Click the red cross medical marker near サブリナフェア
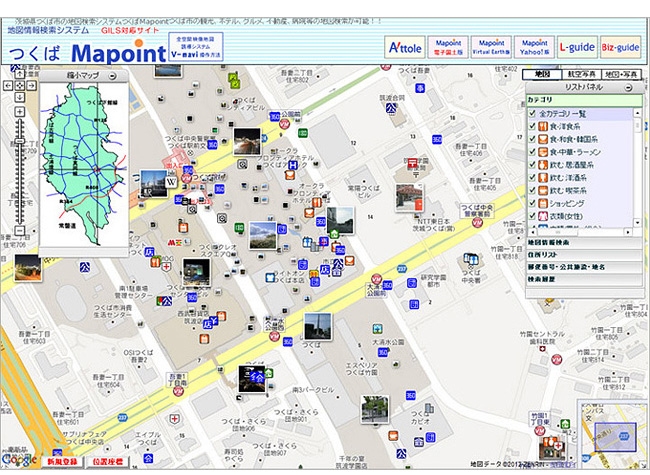Viewport: 650px width, 475px height. pos(175,419)
